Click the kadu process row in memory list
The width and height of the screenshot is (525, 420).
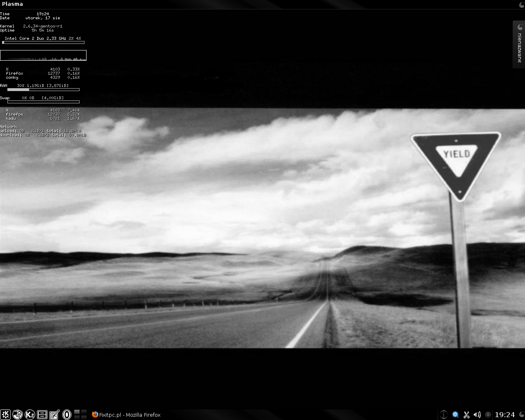(x=43, y=119)
